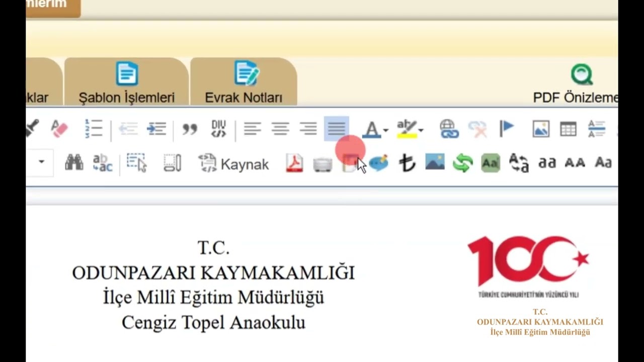This screenshot has height=362, width=644.
Task: Click the gray printer-like icon
Action: coord(323,164)
